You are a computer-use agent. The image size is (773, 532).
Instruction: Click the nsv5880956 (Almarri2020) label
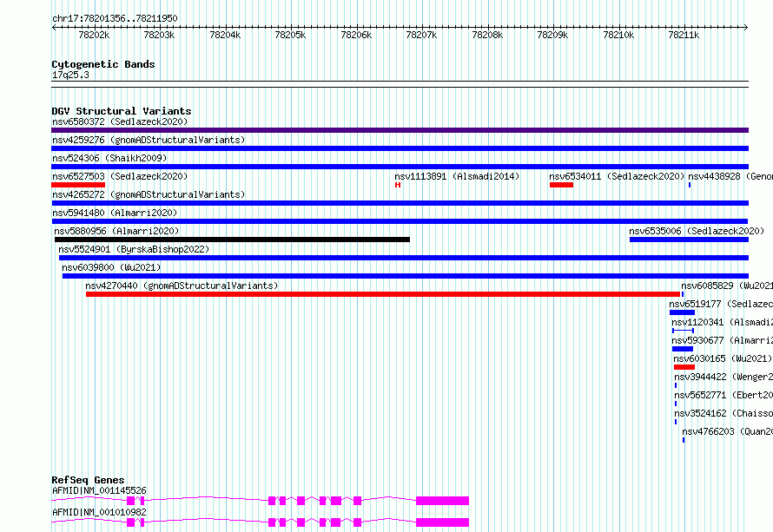point(116,231)
